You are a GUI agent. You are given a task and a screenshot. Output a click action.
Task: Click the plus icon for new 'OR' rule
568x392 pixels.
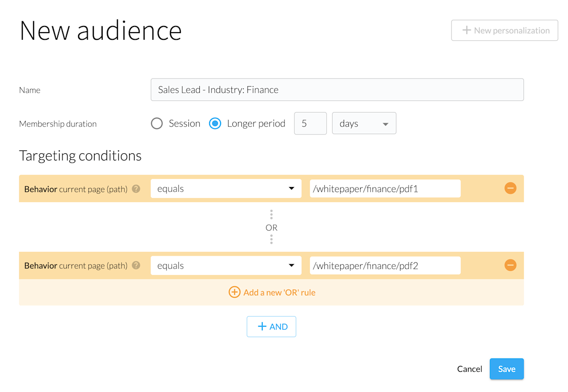pos(234,292)
